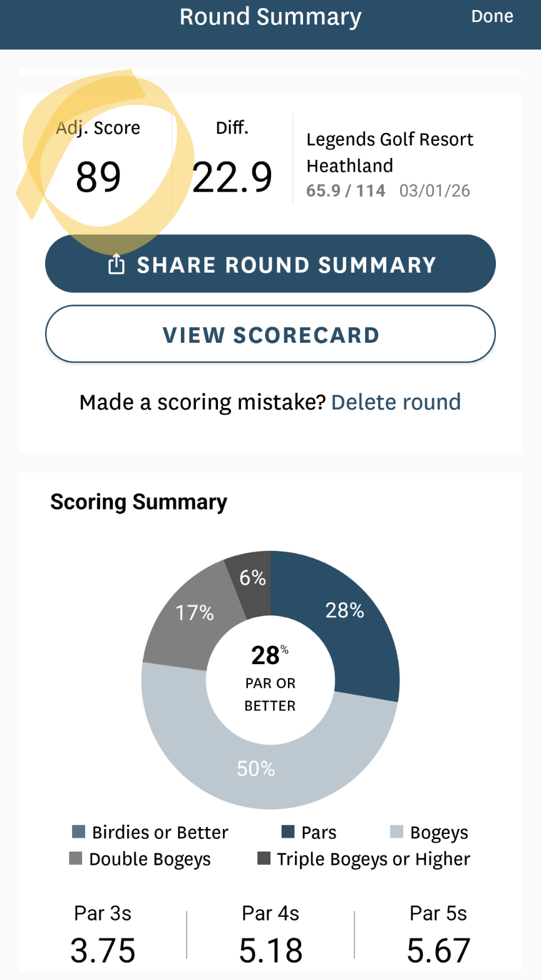Tap the Par 5s average 5.67
This screenshot has width=541, height=980.
point(438,950)
